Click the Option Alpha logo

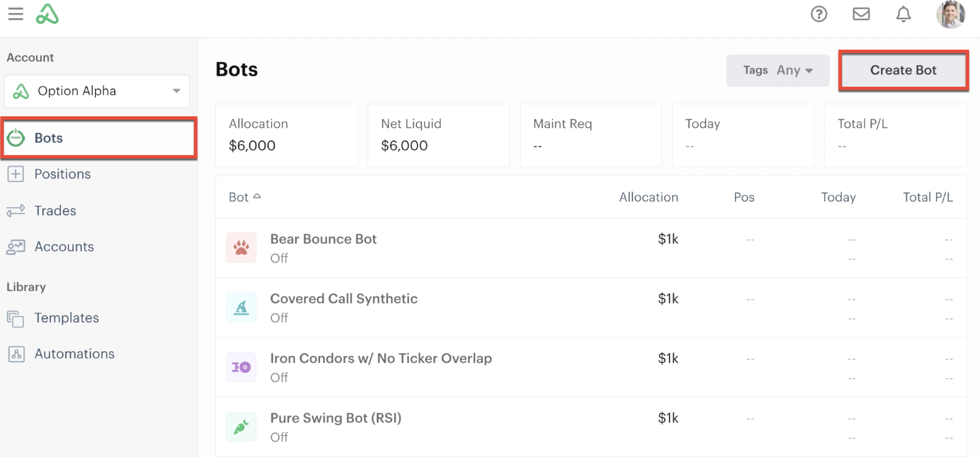click(x=47, y=14)
